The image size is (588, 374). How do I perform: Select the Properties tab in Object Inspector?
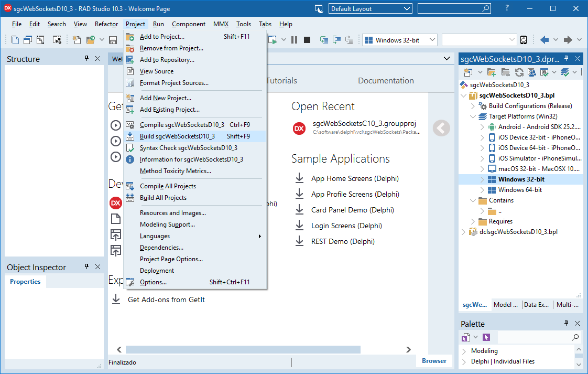25,282
